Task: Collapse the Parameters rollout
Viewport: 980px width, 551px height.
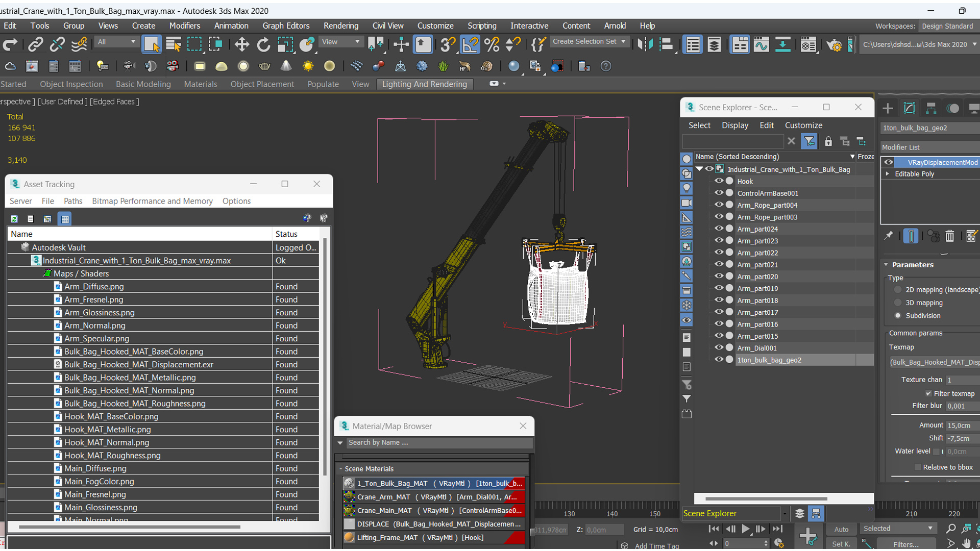Action: coord(886,265)
